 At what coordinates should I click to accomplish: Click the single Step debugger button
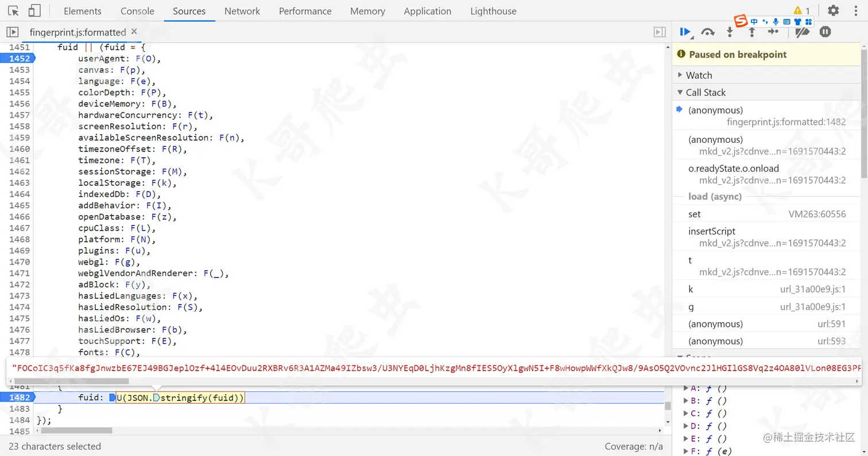pyautogui.click(x=773, y=32)
